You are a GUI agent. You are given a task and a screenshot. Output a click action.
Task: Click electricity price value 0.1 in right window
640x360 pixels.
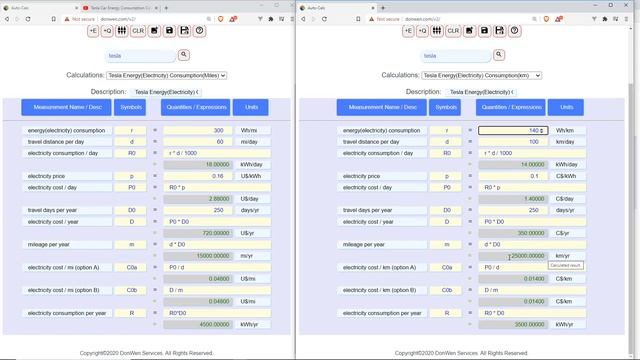[513, 176]
